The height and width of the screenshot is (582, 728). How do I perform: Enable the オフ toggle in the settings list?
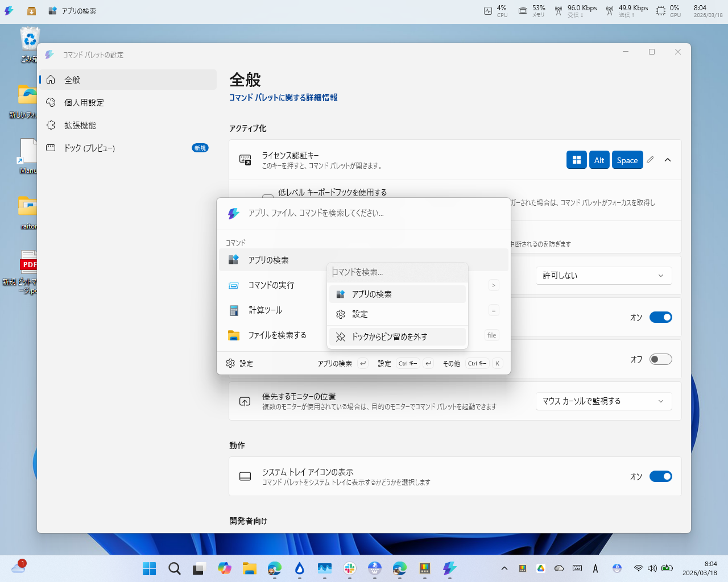(x=661, y=359)
